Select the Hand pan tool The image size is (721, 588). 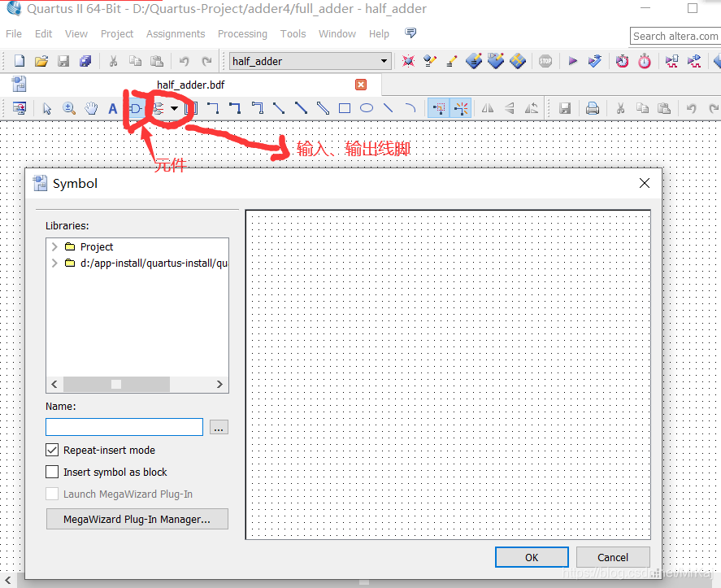92,109
